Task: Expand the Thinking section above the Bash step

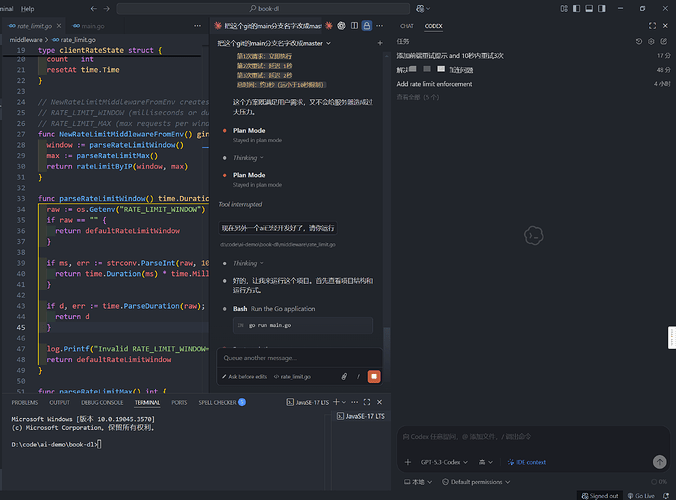Action: point(248,263)
